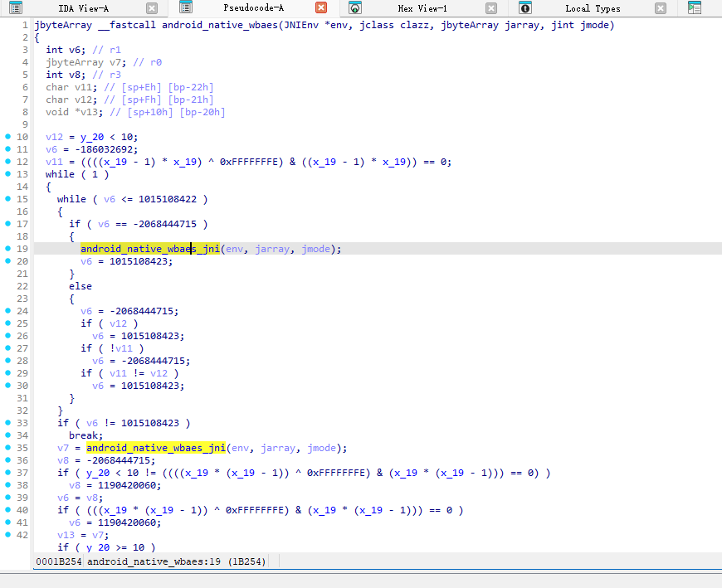Click the Local Types tab icon
This screenshot has width=722, height=588.
[525, 7]
